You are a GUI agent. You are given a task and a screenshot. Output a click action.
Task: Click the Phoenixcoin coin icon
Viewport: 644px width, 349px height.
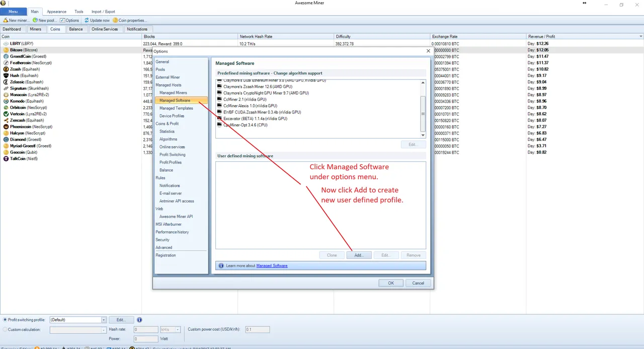[x=6, y=127]
